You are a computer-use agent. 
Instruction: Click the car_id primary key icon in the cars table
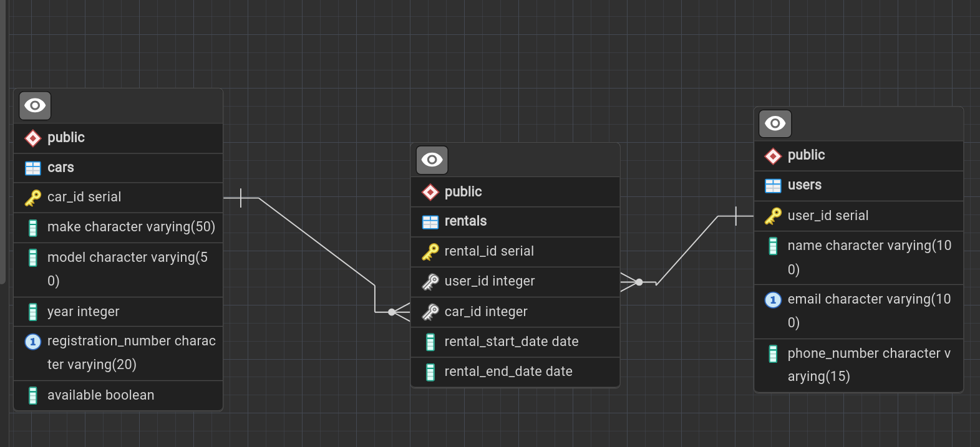click(x=32, y=198)
